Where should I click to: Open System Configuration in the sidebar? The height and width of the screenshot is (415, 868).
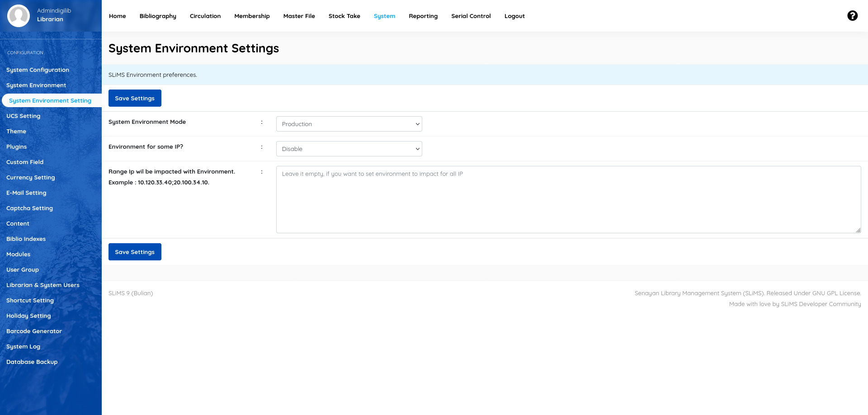pos(38,70)
